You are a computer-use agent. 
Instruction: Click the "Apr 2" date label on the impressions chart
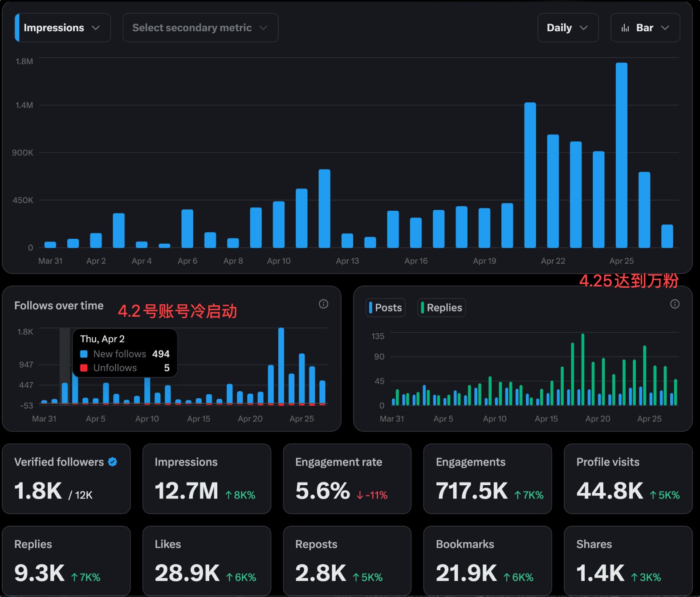(x=96, y=261)
